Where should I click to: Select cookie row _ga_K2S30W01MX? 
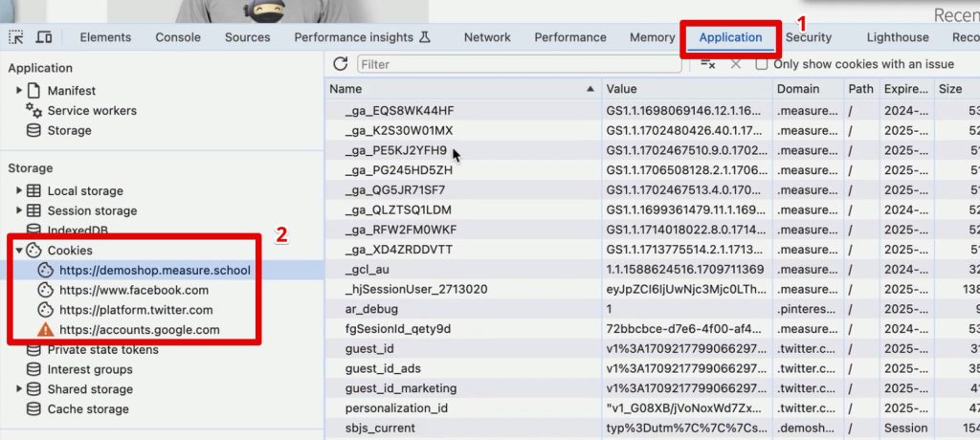point(652,131)
